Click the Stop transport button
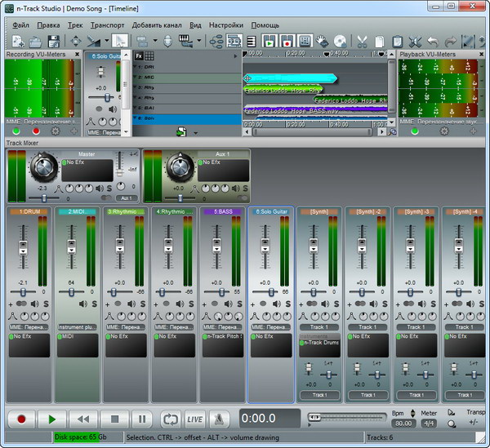This screenshot has height=448, width=490. coord(114,419)
